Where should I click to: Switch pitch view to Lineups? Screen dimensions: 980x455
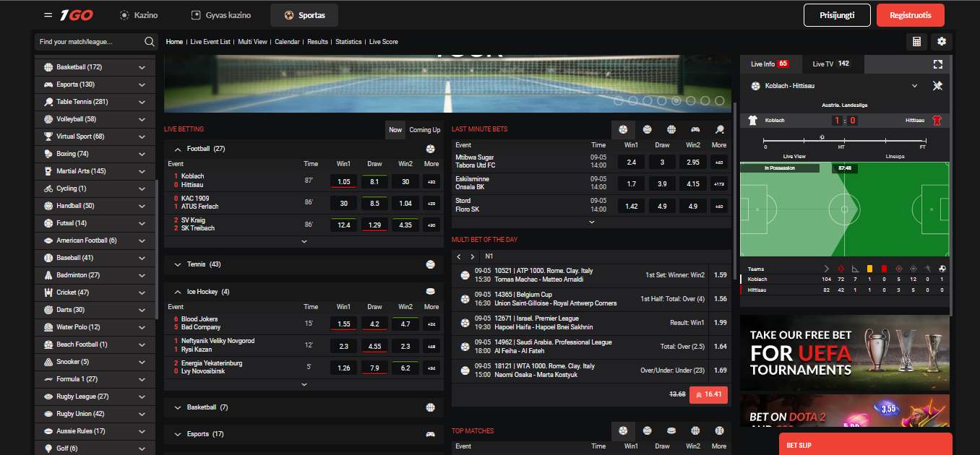pyautogui.click(x=895, y=156)
